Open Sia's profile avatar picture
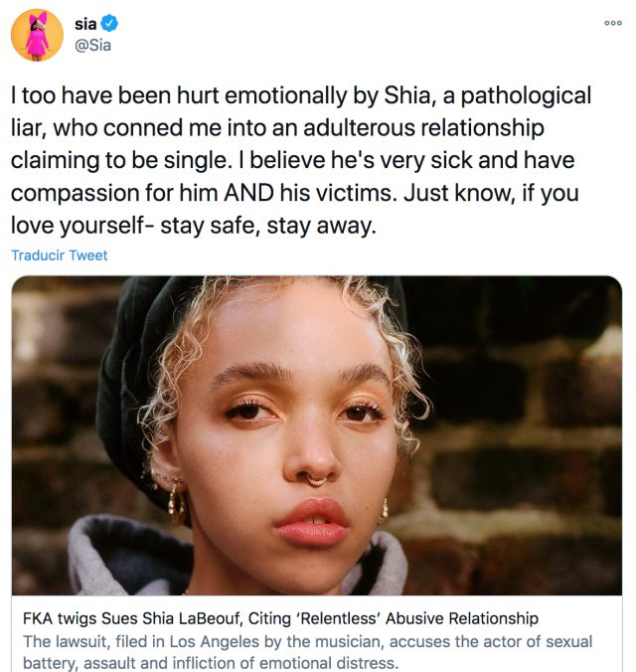Viewport: 636px width, 672px height. [x=38, y=35]
